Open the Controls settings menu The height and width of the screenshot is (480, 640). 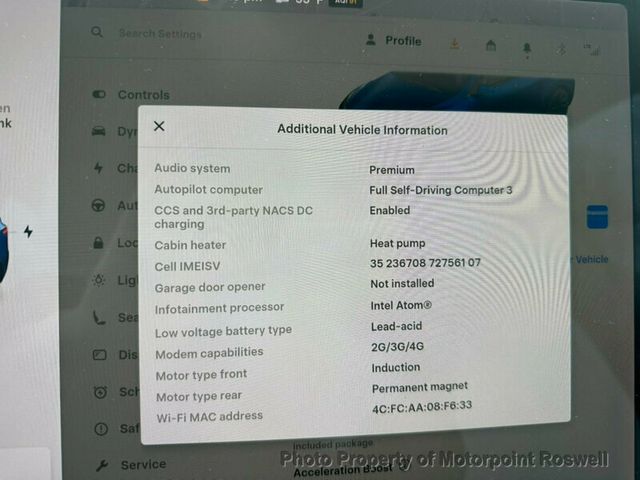(143, 95)
